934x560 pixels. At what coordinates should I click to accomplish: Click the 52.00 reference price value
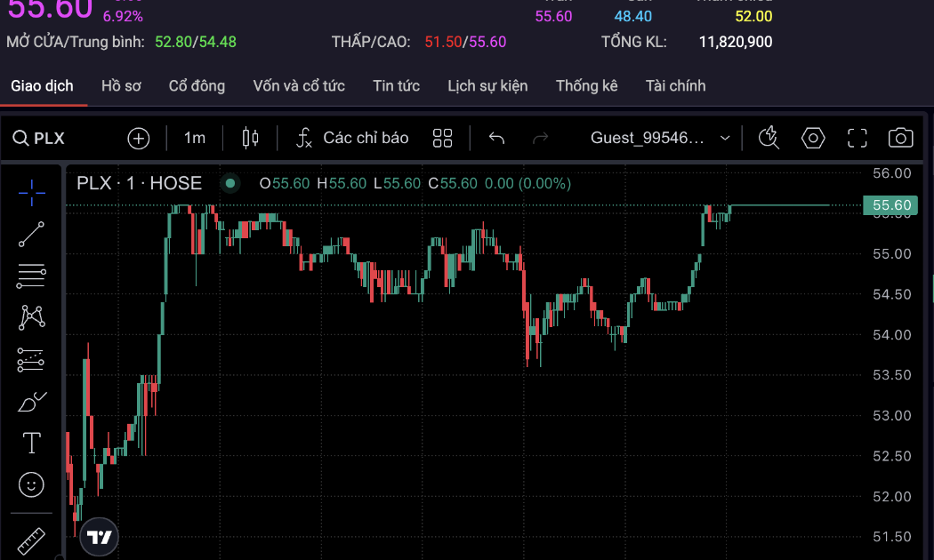coord(753,16)
